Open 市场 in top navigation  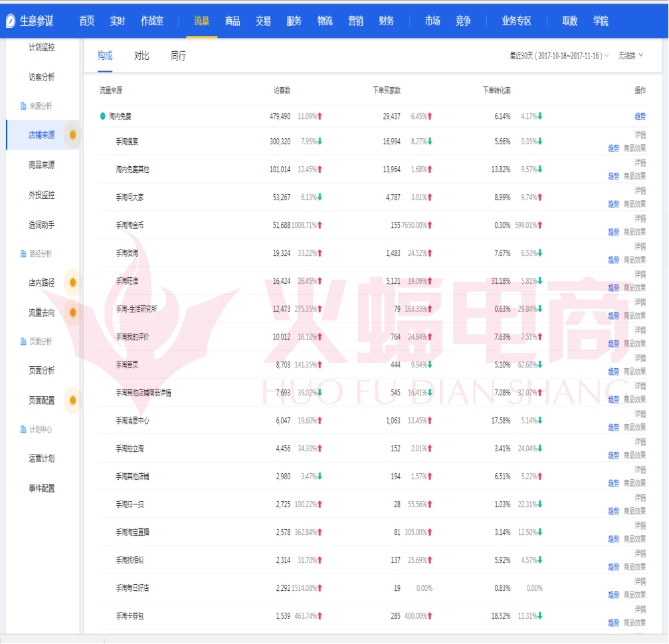click(432, 21)
